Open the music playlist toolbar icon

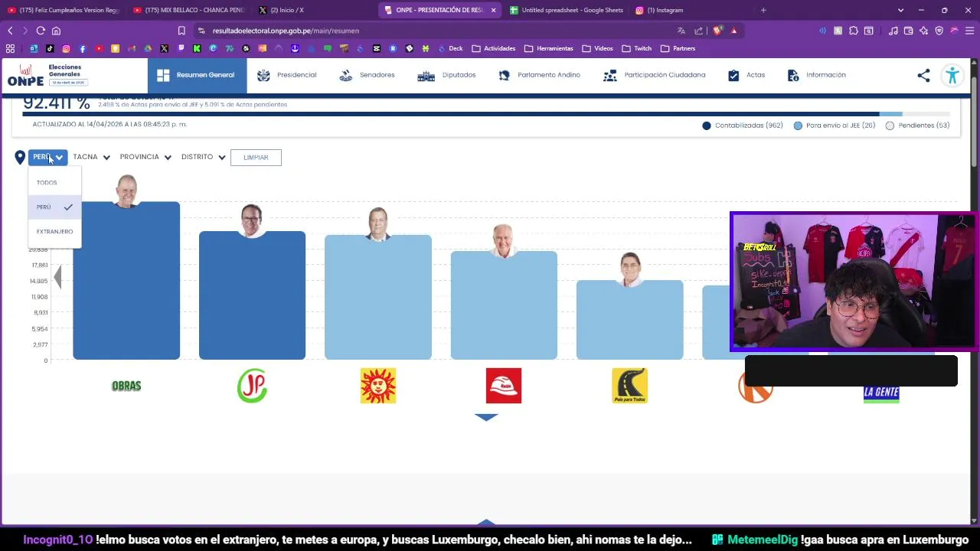click(x=893, y=31)
